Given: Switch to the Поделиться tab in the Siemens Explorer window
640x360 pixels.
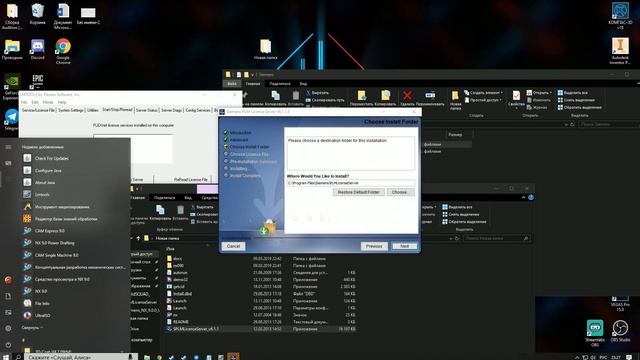Looking at the screenshot, I should [280, 83].
